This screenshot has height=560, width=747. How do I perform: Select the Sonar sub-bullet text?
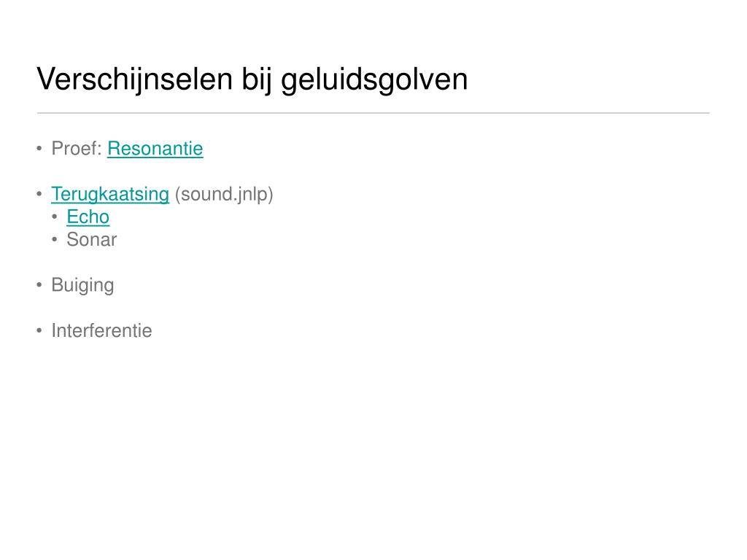point(91,239)
